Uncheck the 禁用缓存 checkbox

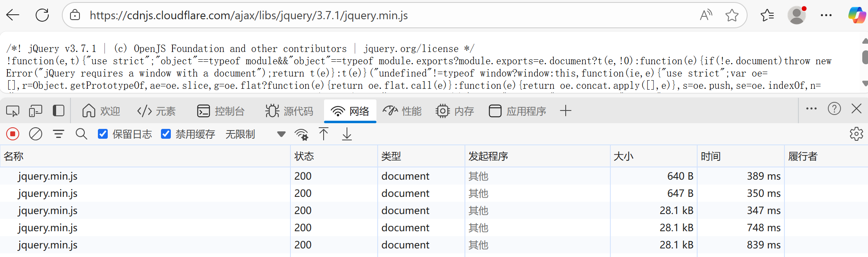(x=166, y=134)
